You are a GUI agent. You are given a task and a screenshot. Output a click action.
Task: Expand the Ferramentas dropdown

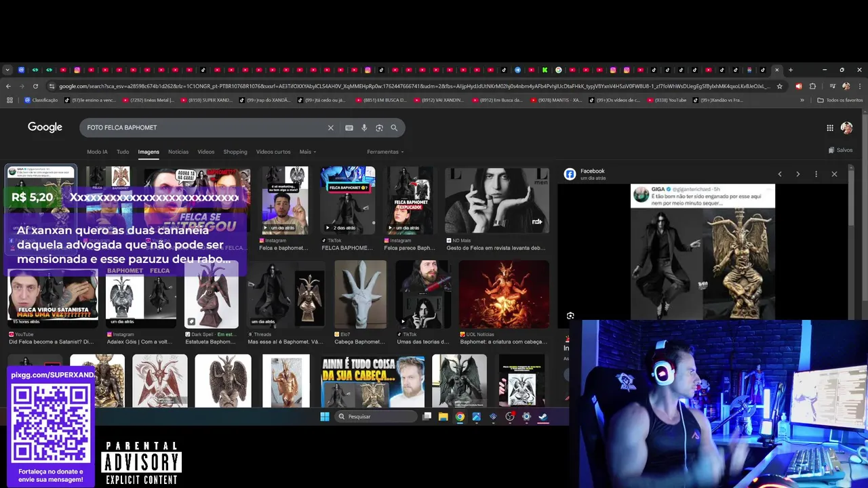tap(385, 152)
